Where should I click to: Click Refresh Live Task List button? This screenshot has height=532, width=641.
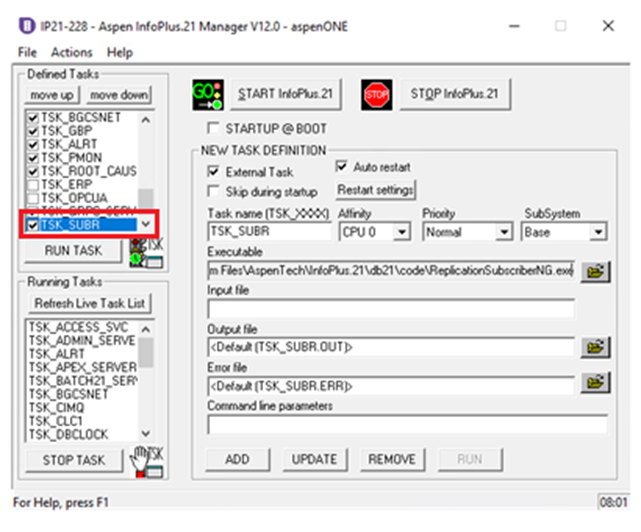pyautogui.click(x=90, y=303)
